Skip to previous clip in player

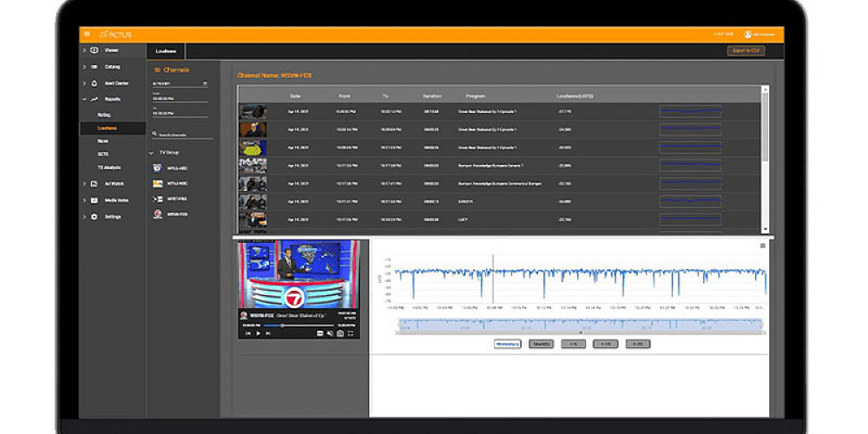coord(248,333)
